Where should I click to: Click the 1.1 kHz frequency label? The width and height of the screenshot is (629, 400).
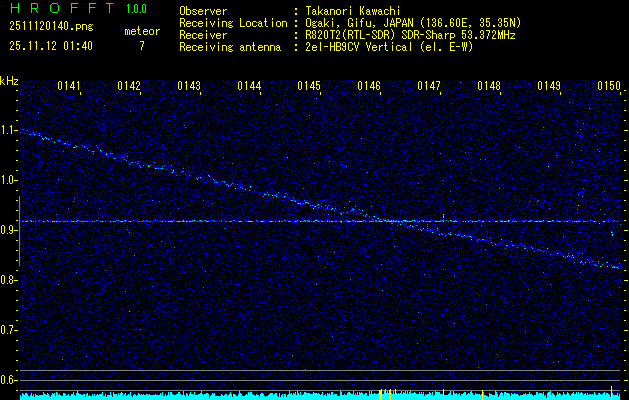tap(9, 130)
